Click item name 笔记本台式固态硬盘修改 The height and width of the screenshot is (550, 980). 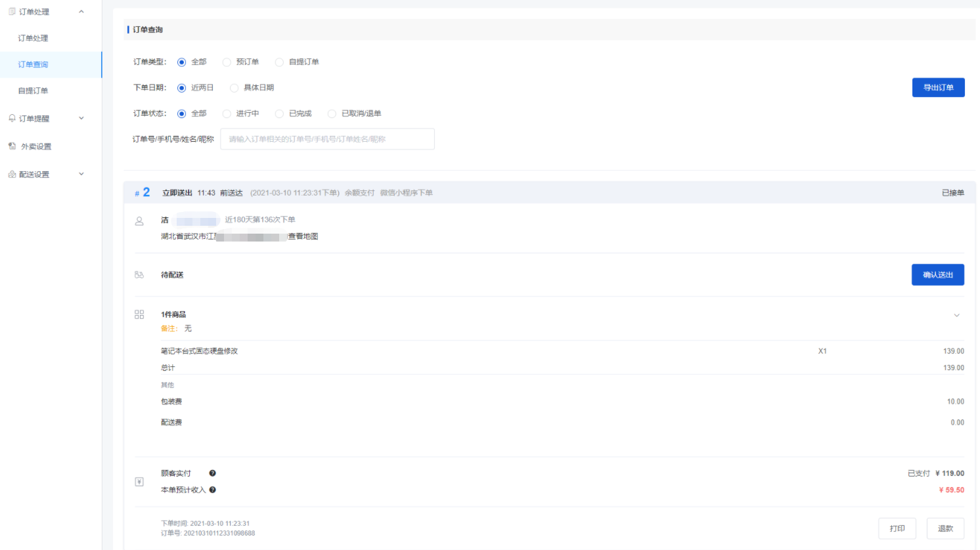199,351
